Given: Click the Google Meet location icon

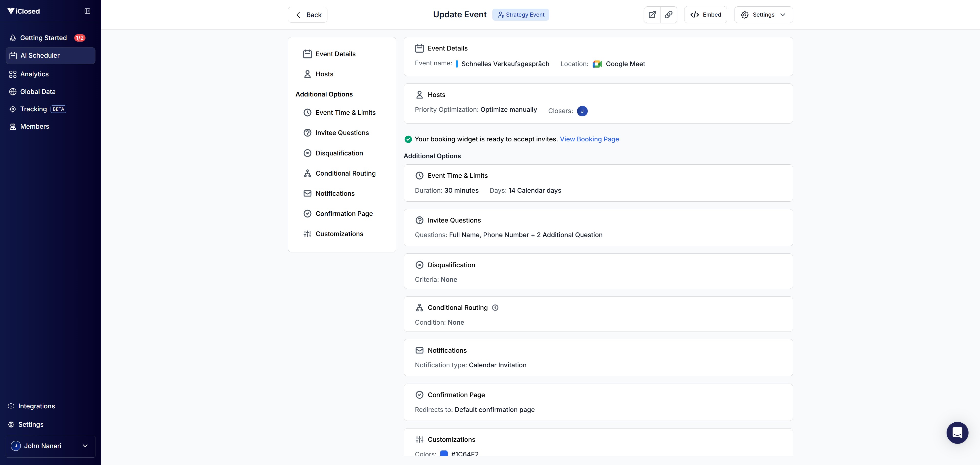Looking at the screenshot, I should tap(597, 64).
